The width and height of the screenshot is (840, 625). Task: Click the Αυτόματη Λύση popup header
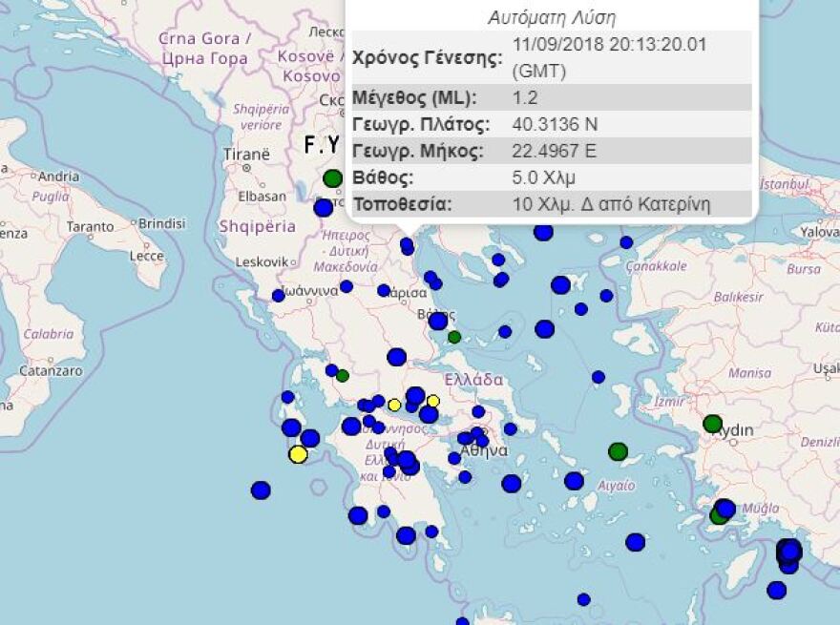(552, 16)
